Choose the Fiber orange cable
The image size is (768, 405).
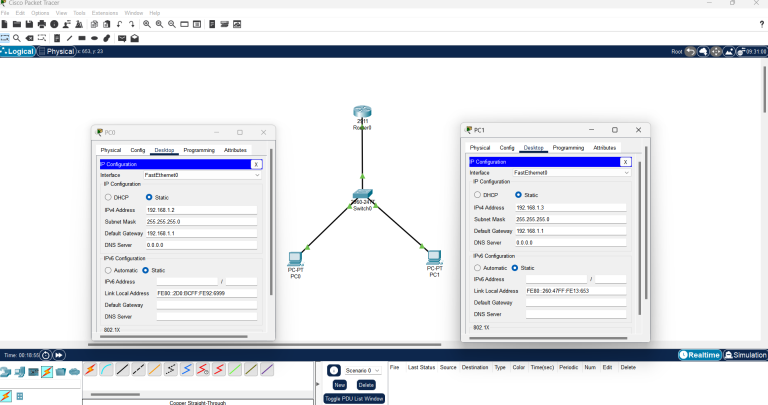(154, 370)
